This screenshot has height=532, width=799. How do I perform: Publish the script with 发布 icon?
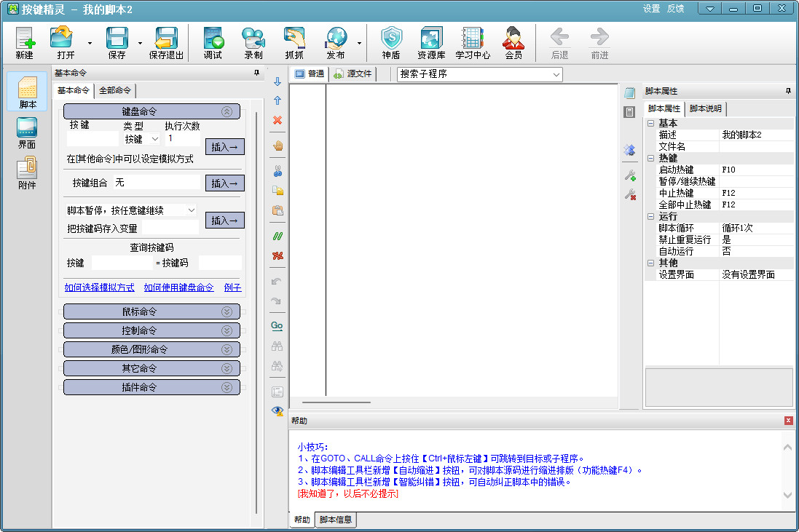(336, 42)
